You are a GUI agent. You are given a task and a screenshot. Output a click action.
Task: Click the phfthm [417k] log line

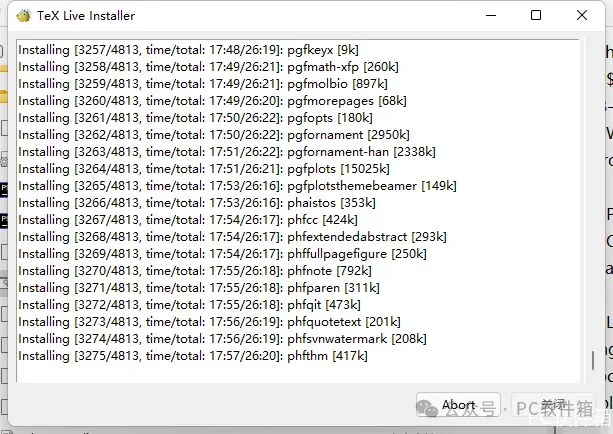(x=193, y=356)
